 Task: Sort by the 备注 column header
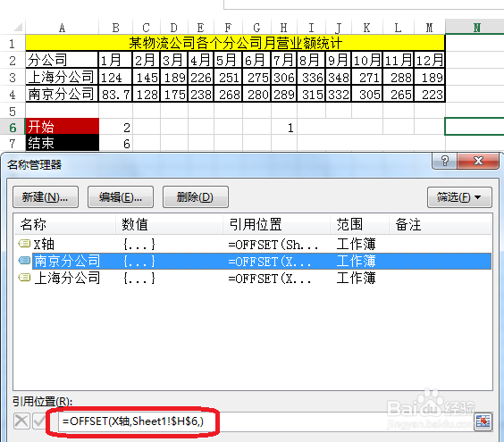pyautogui.click(x=440, y=224)
